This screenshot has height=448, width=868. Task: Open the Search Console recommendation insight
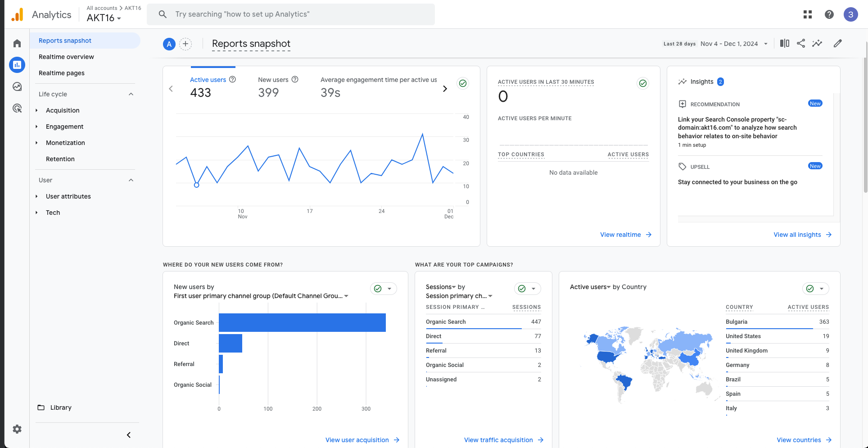pyautogui.click(x=750, y=124)
